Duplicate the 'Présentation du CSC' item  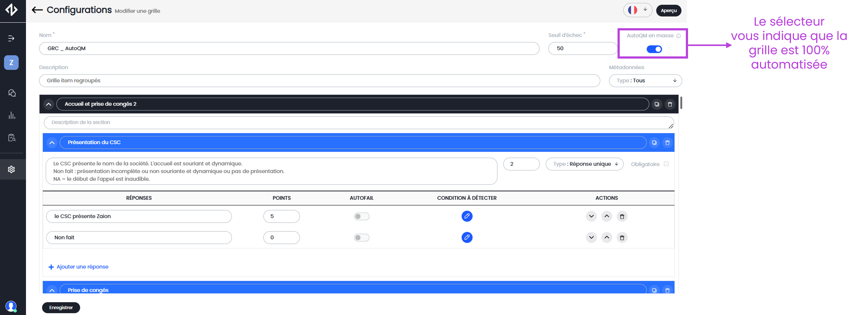654,143
